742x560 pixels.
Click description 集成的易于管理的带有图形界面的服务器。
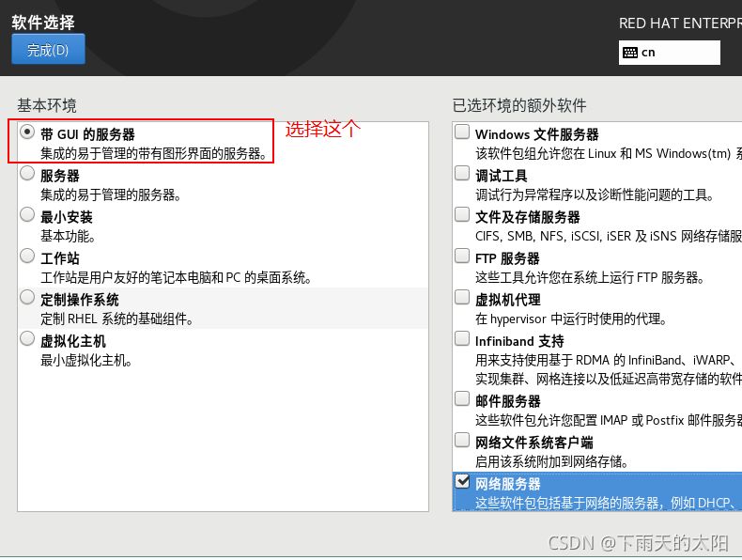pos(154,153)
